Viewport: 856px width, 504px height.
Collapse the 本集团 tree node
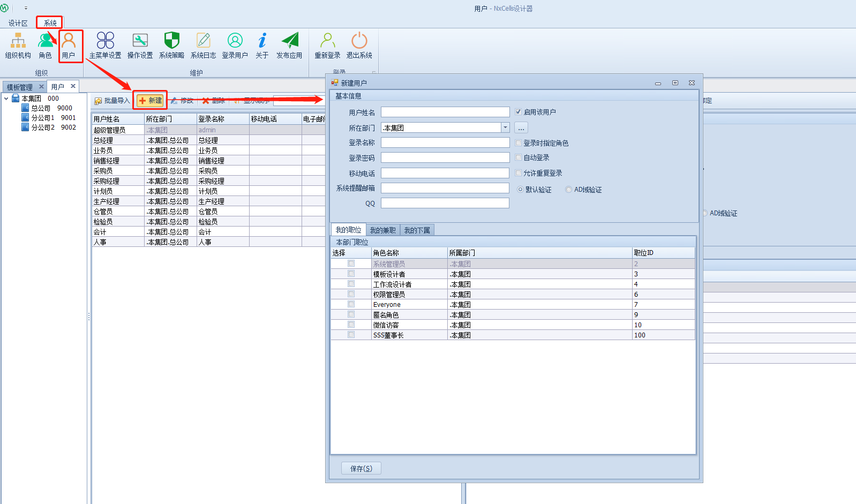pyautogui.click(x=6, y=99)
